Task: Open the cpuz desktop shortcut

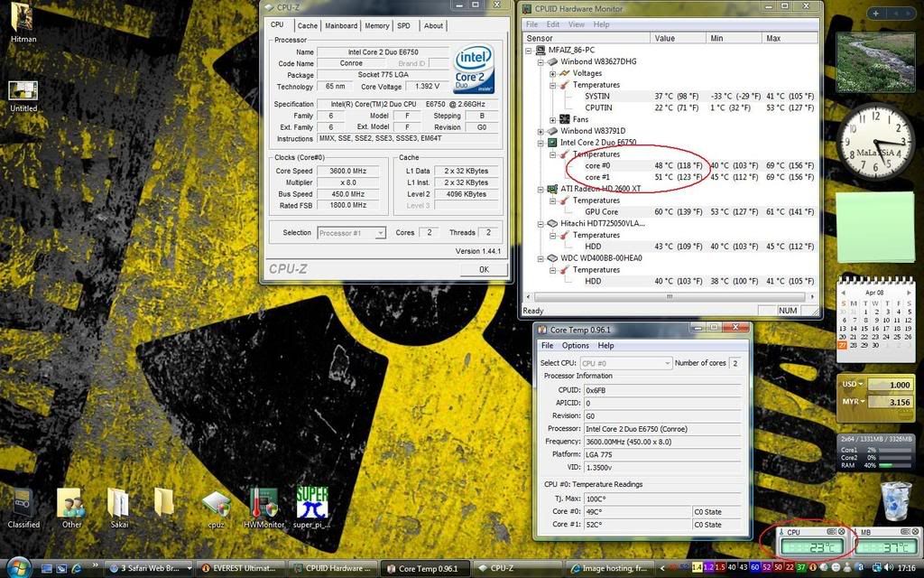Action: 216,504
